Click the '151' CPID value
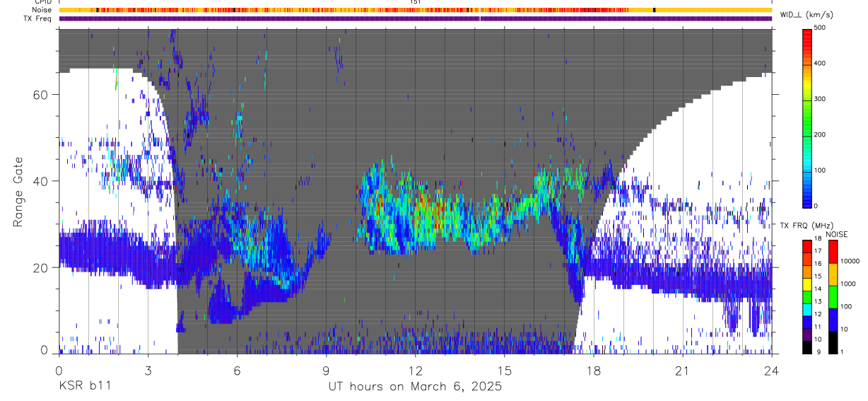 coord(415,2)
